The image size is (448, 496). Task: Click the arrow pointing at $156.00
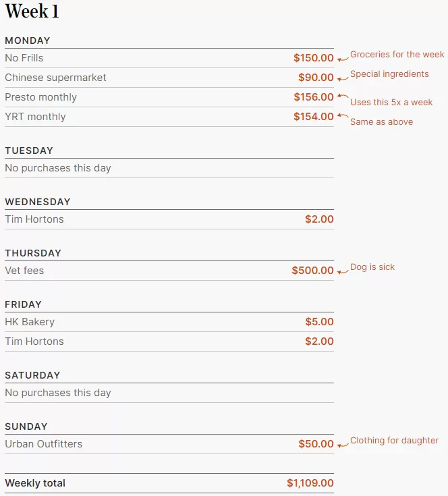[343, 96]
